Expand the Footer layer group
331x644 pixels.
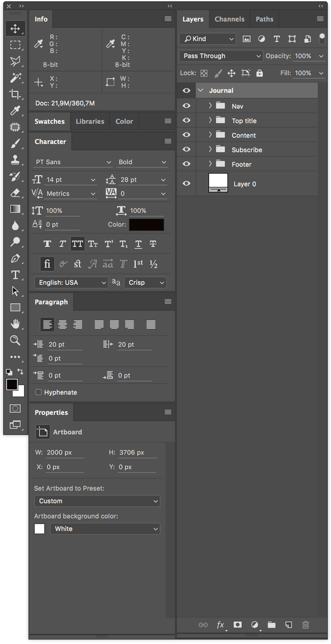click(210, 164)
